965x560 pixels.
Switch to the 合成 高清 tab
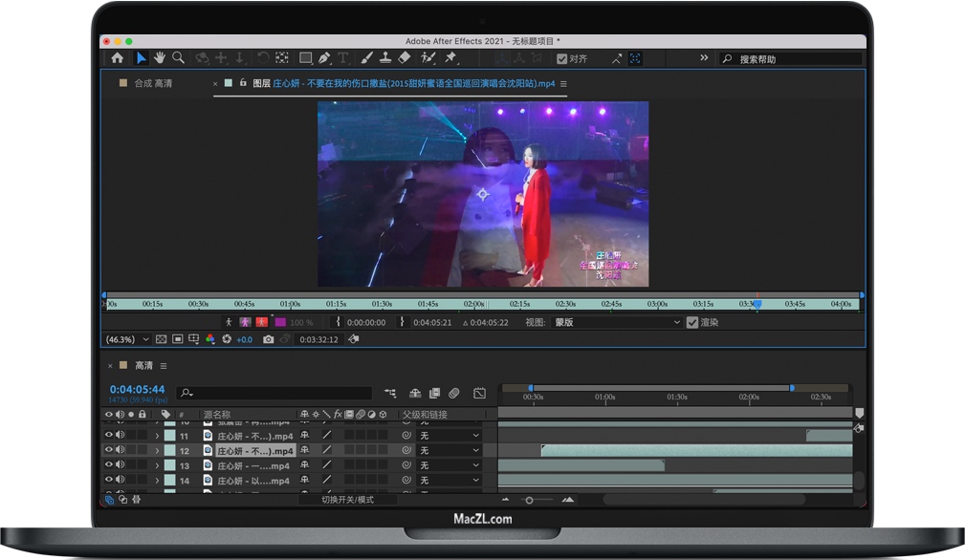coord(153,84)
